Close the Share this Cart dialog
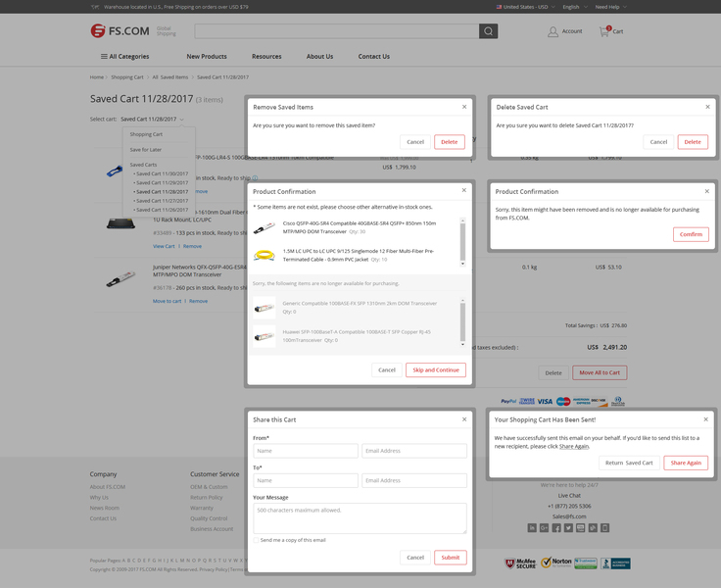The height and width of the screenshot is (588, 721). (x=464, y=419)
